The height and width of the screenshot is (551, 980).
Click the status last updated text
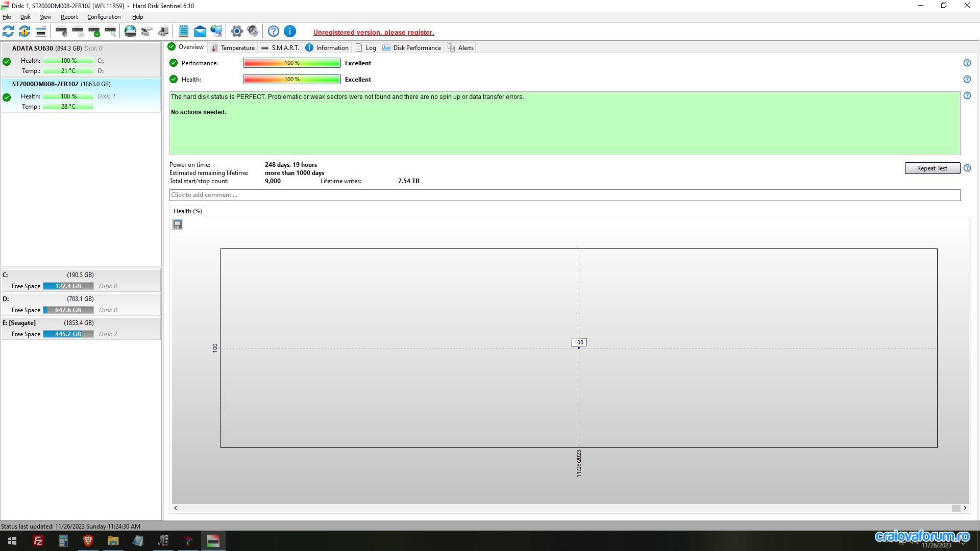[x=70, y=526]
